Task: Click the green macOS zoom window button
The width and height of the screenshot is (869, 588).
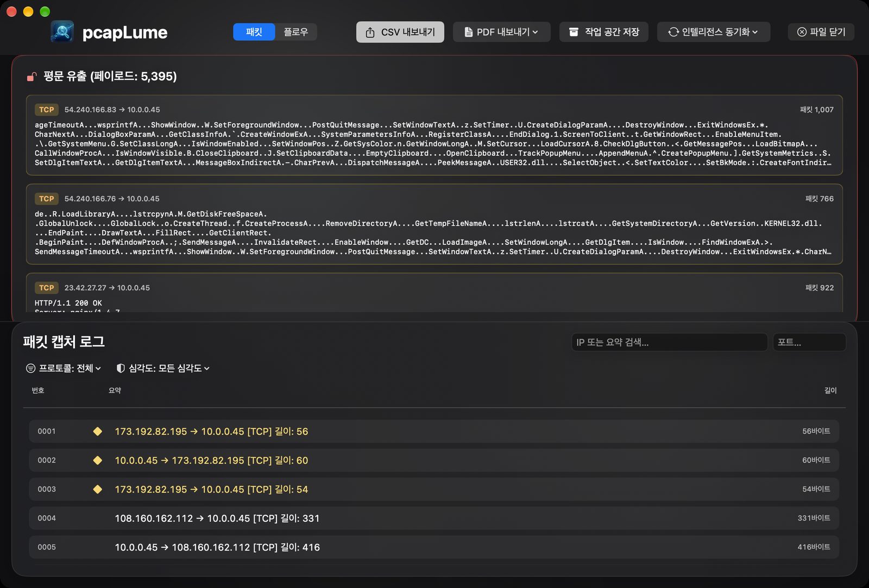Action: [45, 11]
